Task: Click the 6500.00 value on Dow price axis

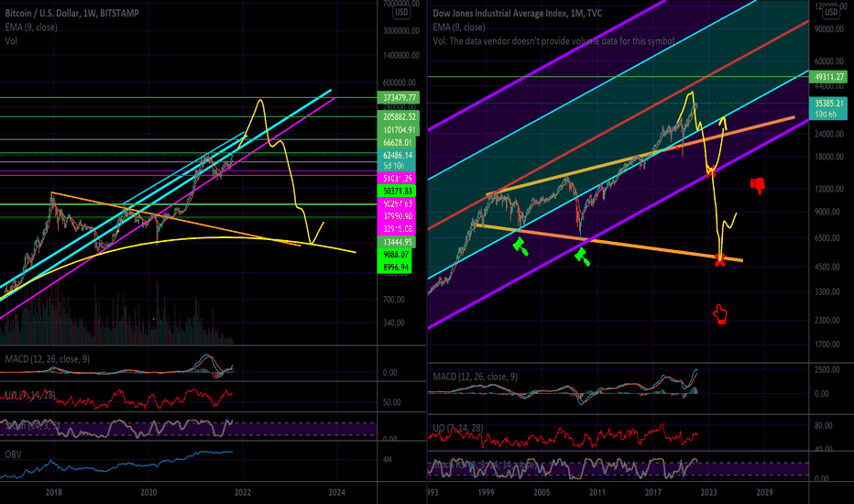Action: [x=827, y=238]
